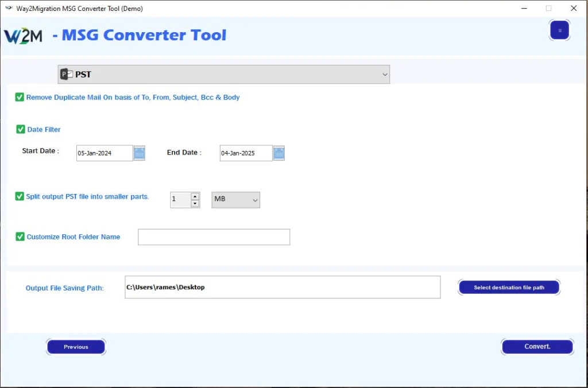Toggle Customize Root Folder Name checkbox
This screenshot has height=388, width=588.
tap(20, 236)
